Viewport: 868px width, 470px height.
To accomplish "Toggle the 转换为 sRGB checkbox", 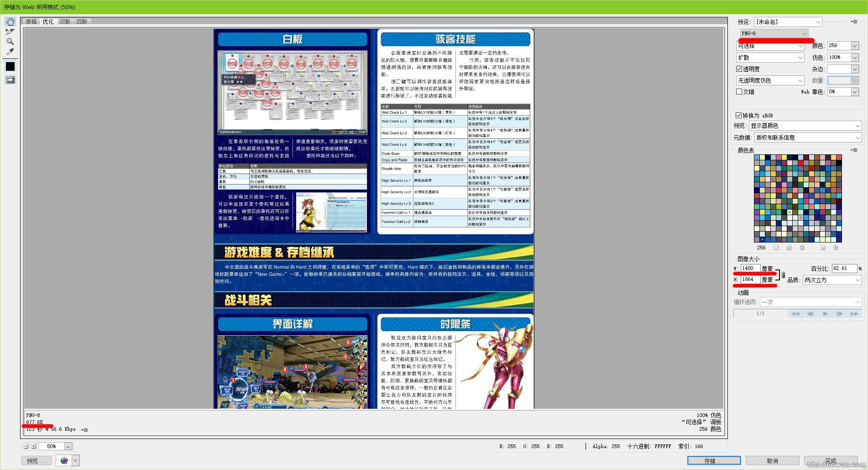I will pyautogui.click(x=738, y=116).
